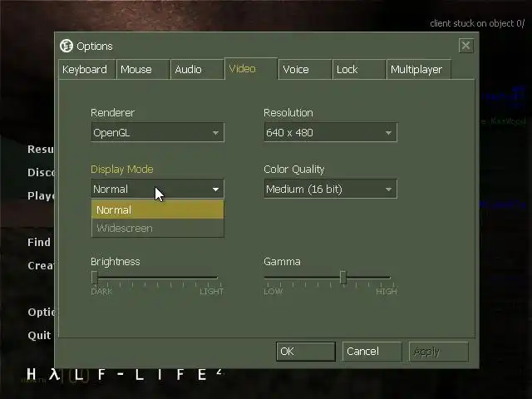This screenshot has height=399, width=532.
Task: Open the Mouse tab
Action: tap(143, 69)
